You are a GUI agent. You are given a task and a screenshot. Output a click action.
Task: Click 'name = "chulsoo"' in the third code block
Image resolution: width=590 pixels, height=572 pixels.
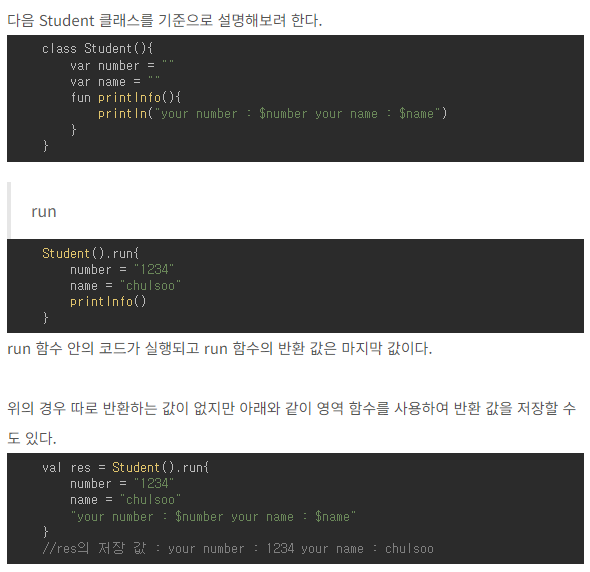(x=125, y=499)
